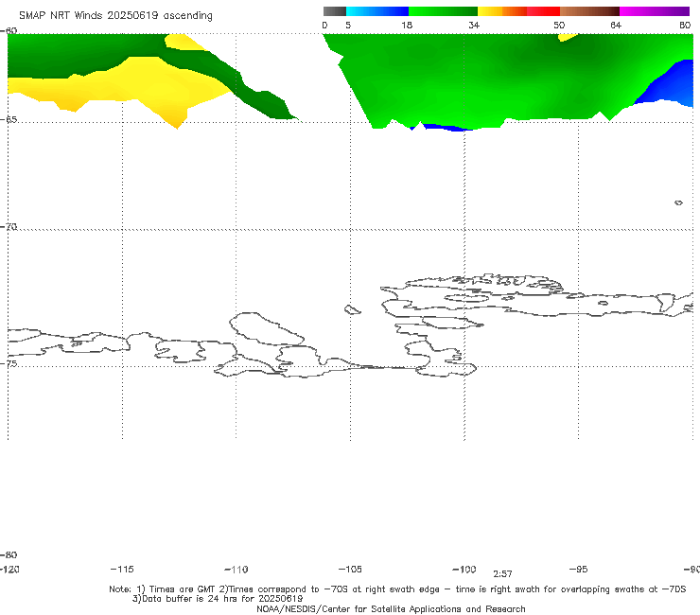The image size is (700, 615).
Task: Click the '-95' longitude axis label
Action: coord(579,570)
